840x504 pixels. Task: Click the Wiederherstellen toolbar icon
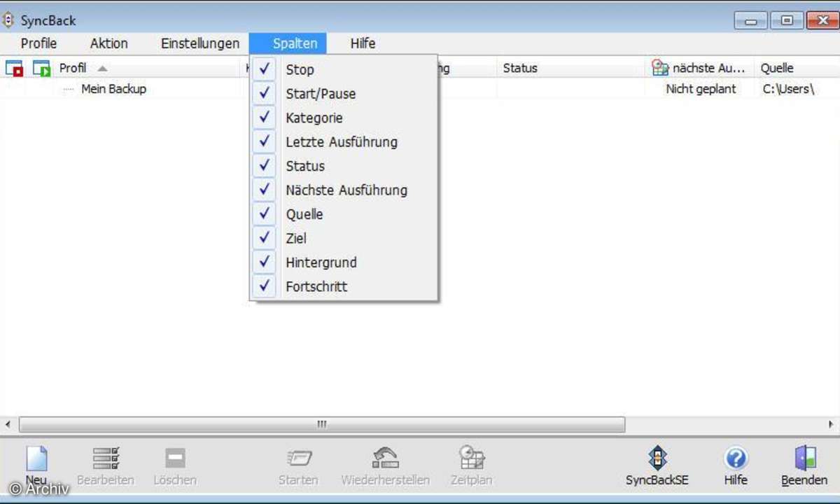385,458
